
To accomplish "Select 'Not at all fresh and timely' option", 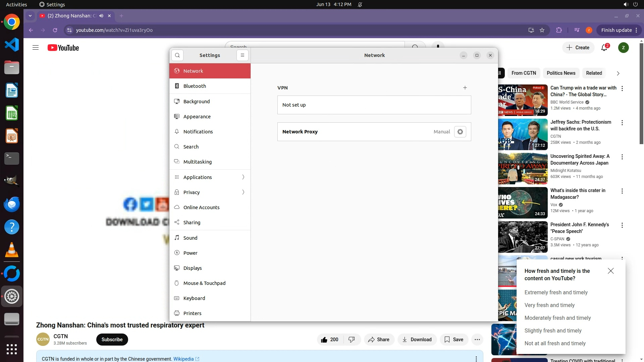I will tap(555, 343).
